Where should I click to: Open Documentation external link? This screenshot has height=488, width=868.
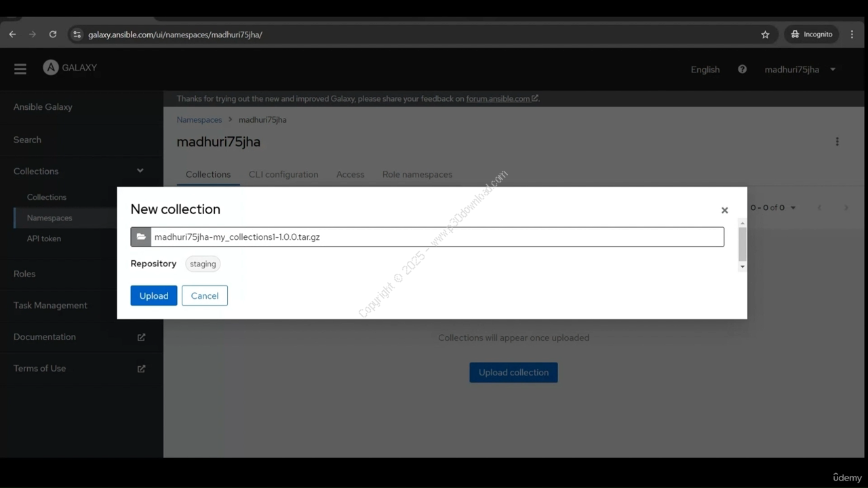(45, 337)
